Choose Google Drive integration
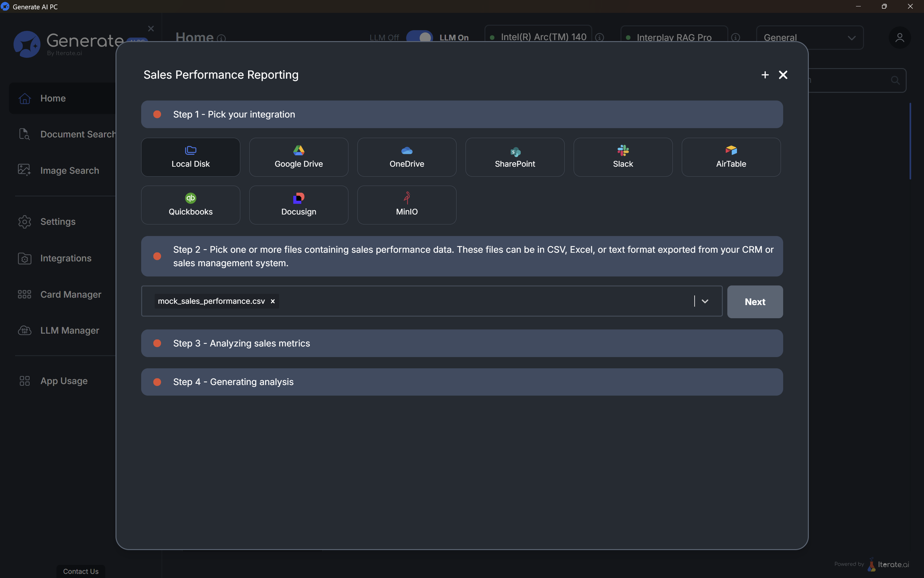 click(299, 157)
